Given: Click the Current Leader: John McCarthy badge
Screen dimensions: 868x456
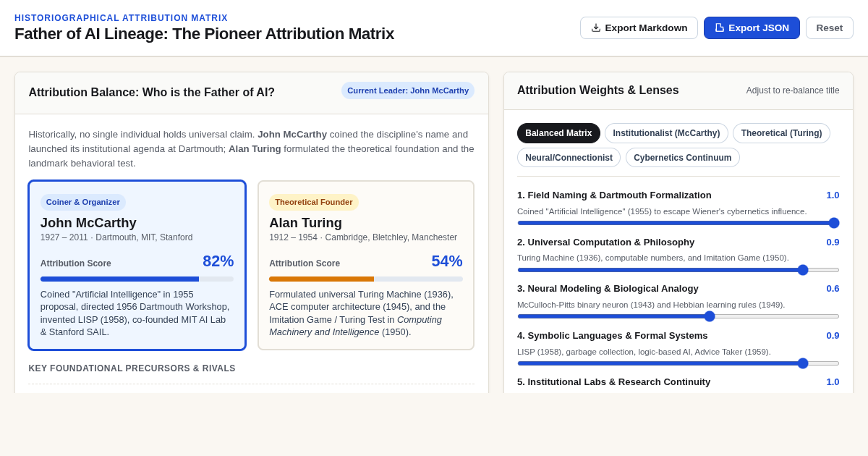Looking at the screenshot, I should 408,90.
